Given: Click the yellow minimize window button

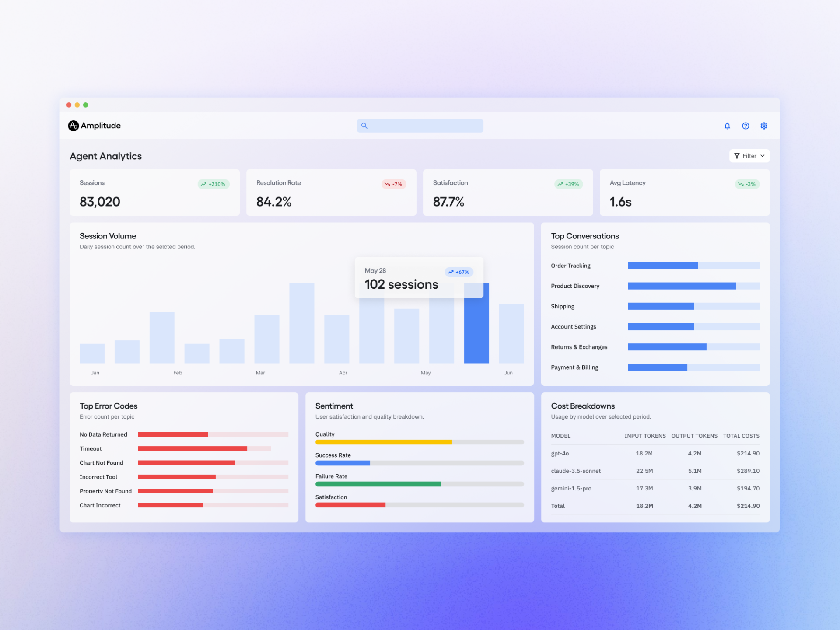Looking at the screenshot, I should click(77, 105).
